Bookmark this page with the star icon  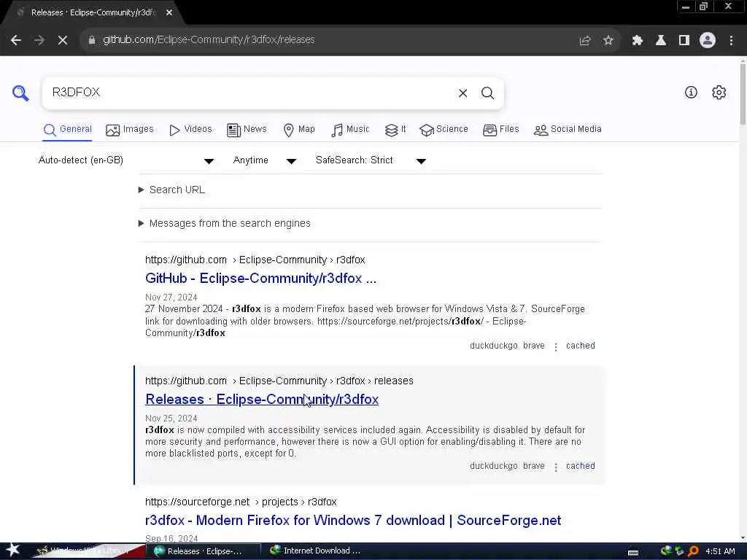point(608,41)
